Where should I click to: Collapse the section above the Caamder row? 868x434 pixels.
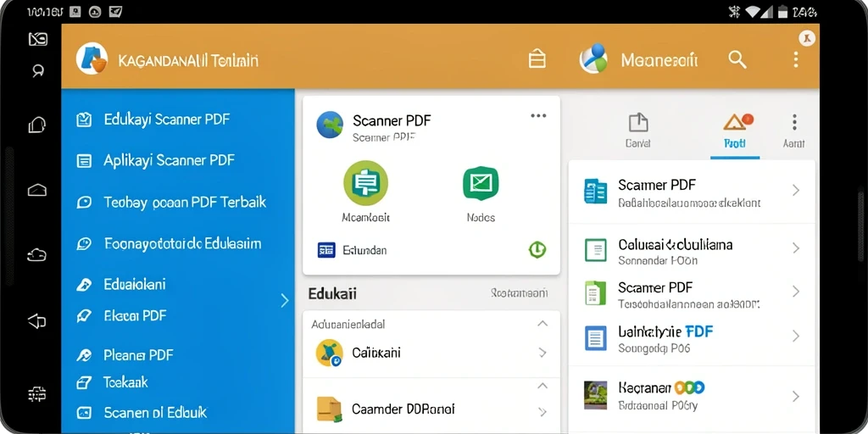(542, 386)
